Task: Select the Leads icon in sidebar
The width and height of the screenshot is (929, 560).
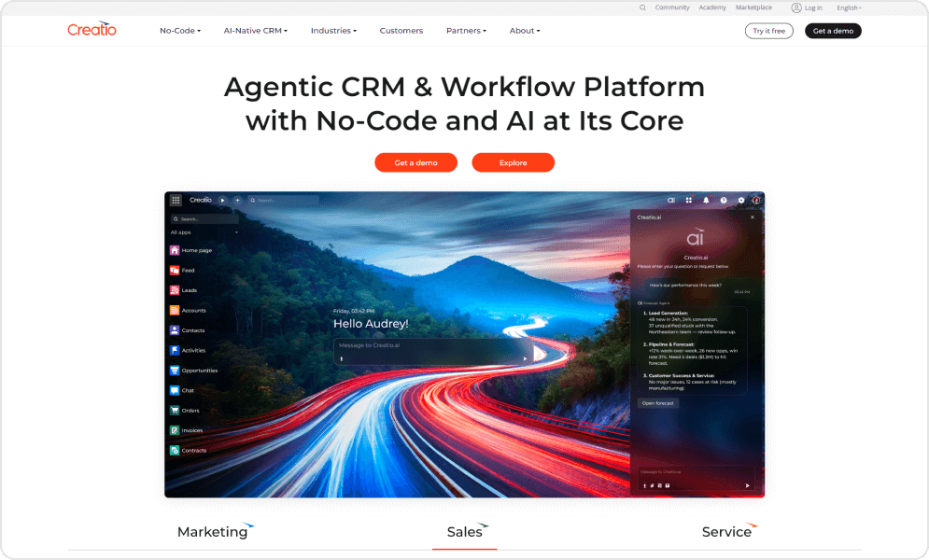Action: tap(175, 290)
